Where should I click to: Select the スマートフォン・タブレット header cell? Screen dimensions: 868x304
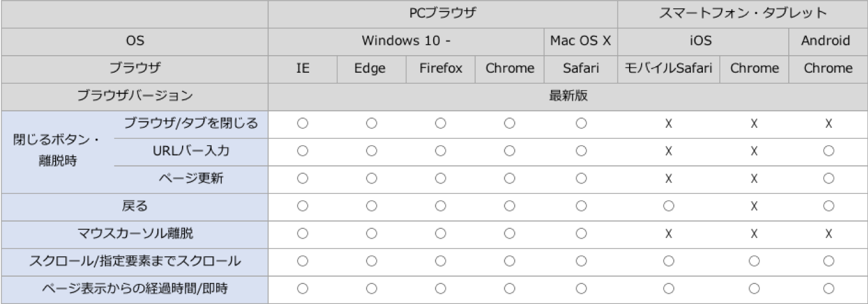tap(743, 13)
